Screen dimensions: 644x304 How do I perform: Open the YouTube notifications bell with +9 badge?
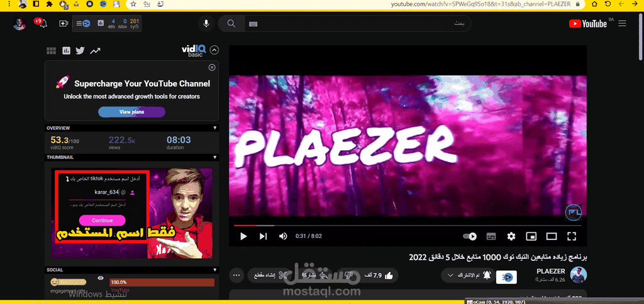[42, 23]
